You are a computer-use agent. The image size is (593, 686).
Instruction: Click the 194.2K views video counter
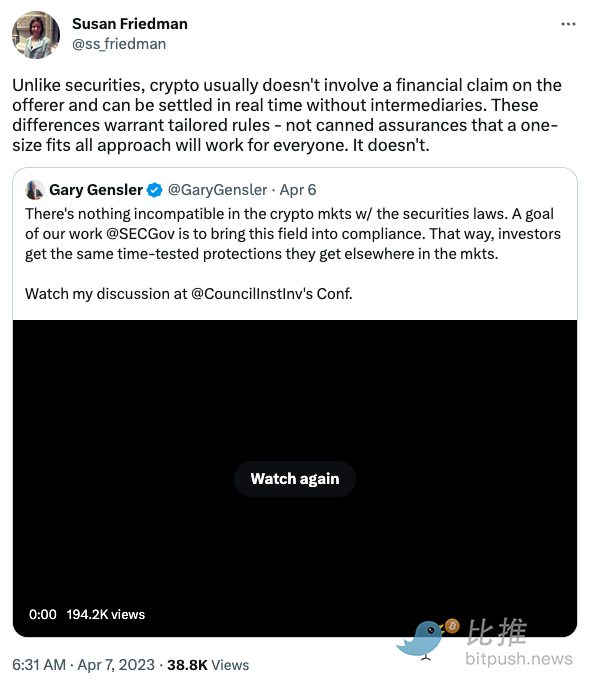(105, 614)
